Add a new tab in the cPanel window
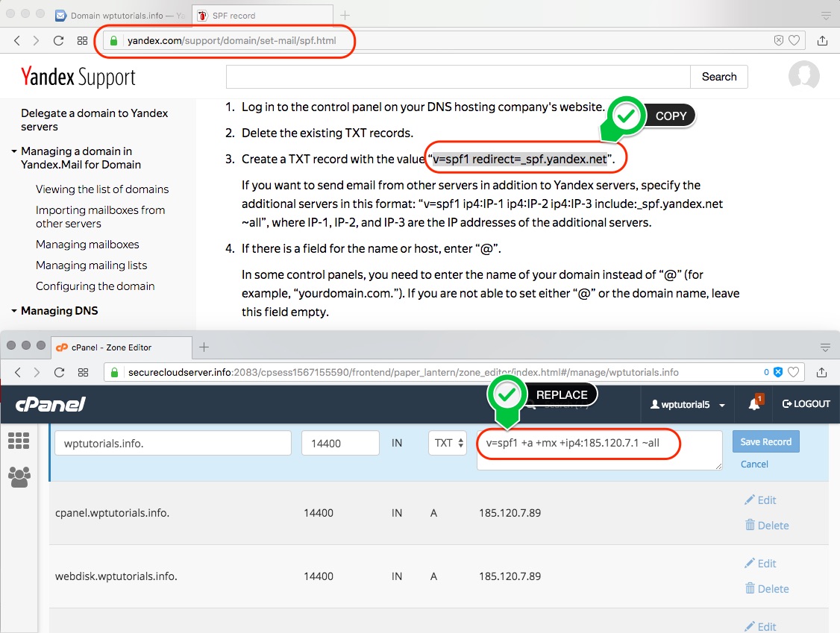Viewport: 840px width, 633px height. [204, 347]
